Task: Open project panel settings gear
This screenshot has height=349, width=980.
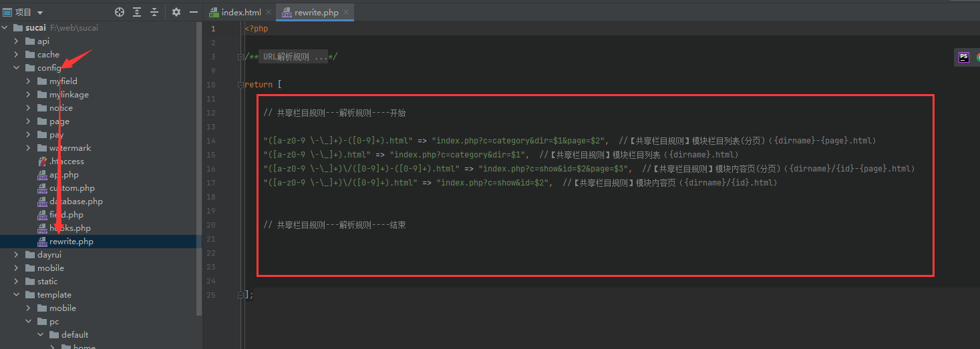Action: [x=176, y=12]
